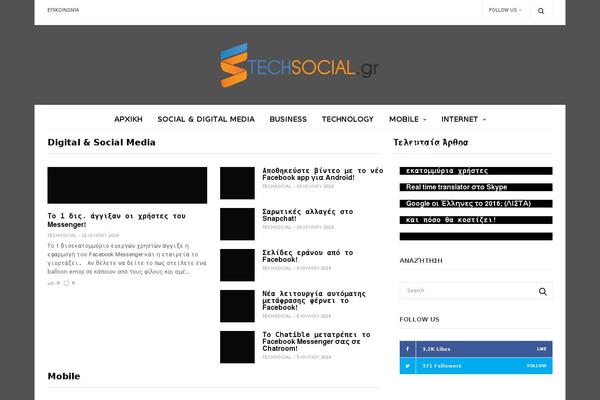
Task: Open the article about 1 billion Messenger users
Action: click(x=116, y=220)
